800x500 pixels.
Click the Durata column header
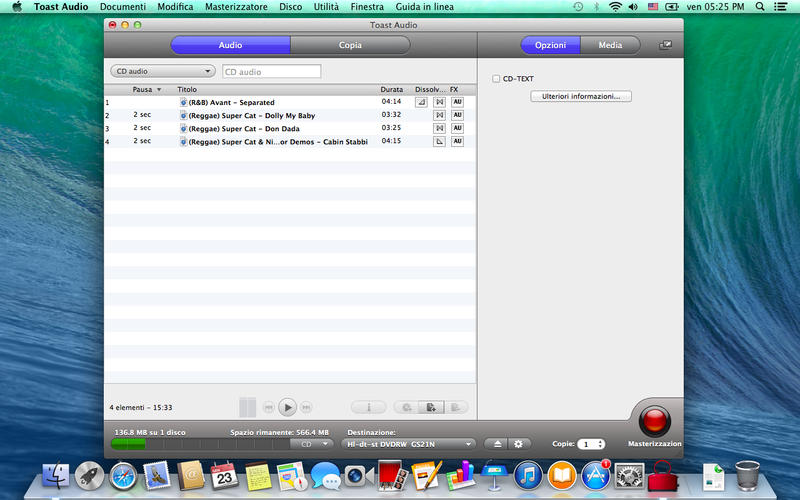click(391, 89)
